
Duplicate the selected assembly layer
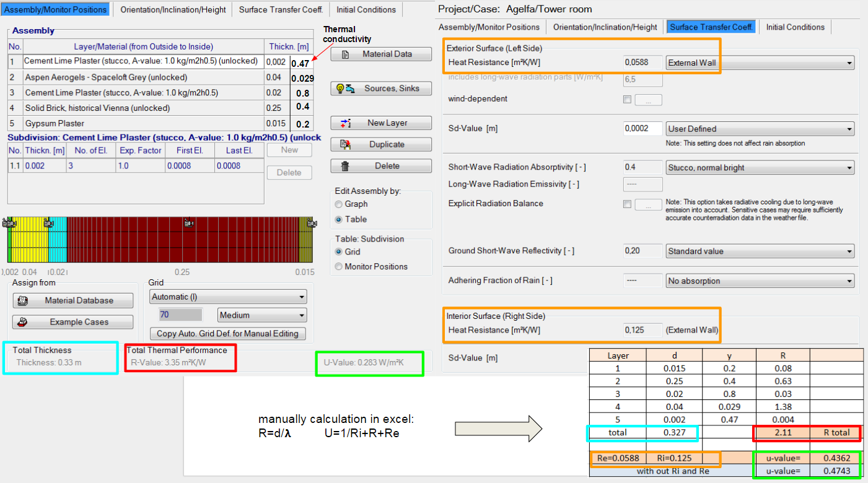tap(380, 144)
